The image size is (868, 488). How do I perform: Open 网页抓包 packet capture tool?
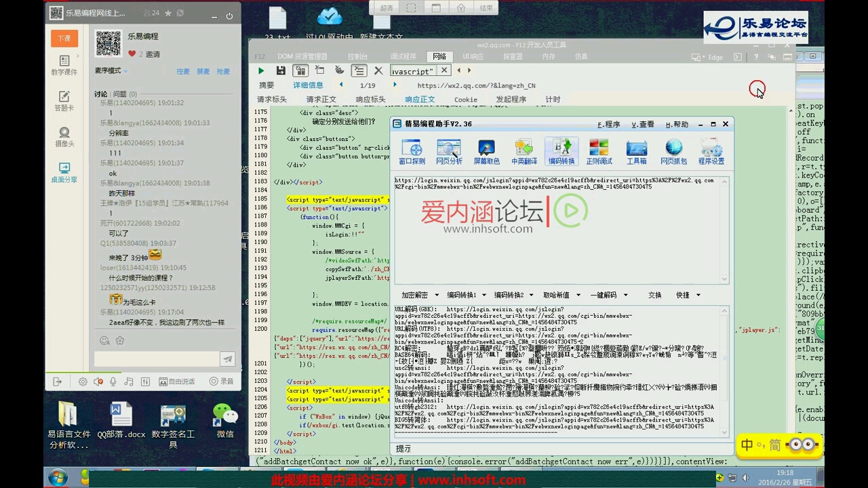(x=673, y=152)
